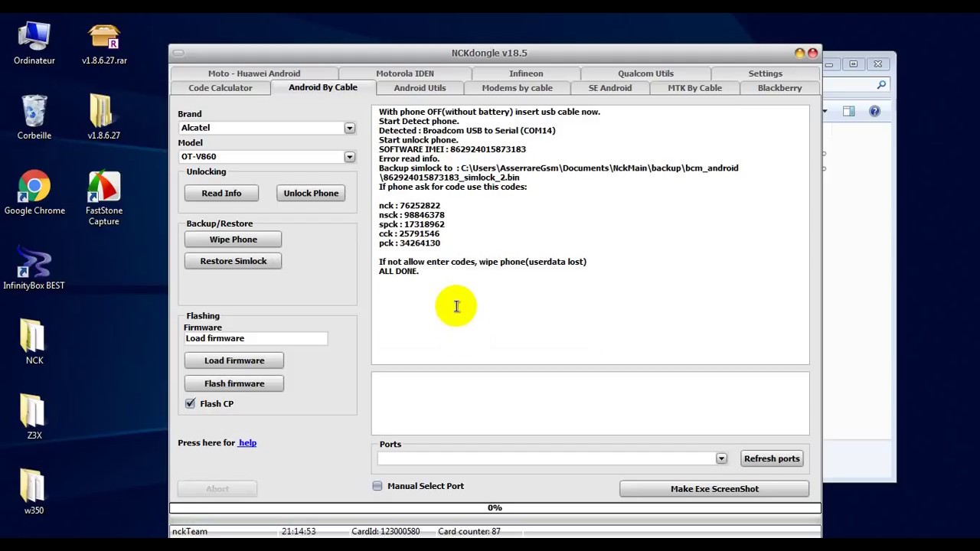Open the Infineon tab
980x551 pixels.
526,73
